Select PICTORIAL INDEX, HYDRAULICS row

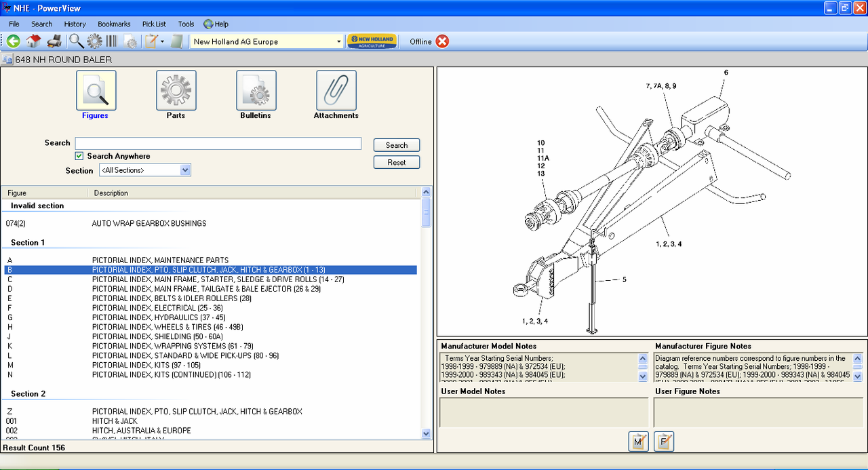(211, 317)
